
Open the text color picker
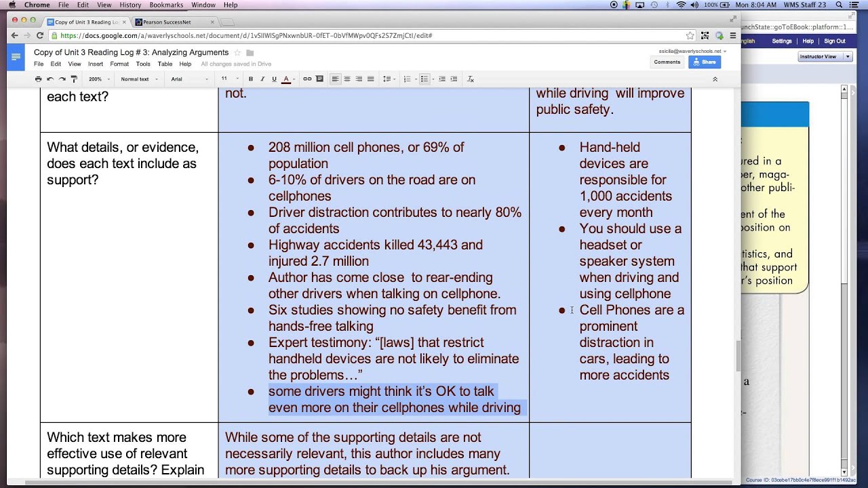click(x=288, y=79)
